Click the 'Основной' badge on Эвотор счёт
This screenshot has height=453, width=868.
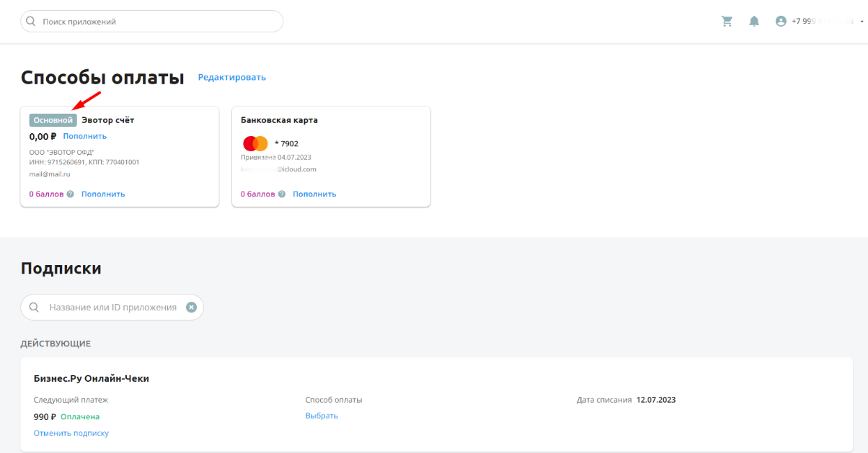53,120
